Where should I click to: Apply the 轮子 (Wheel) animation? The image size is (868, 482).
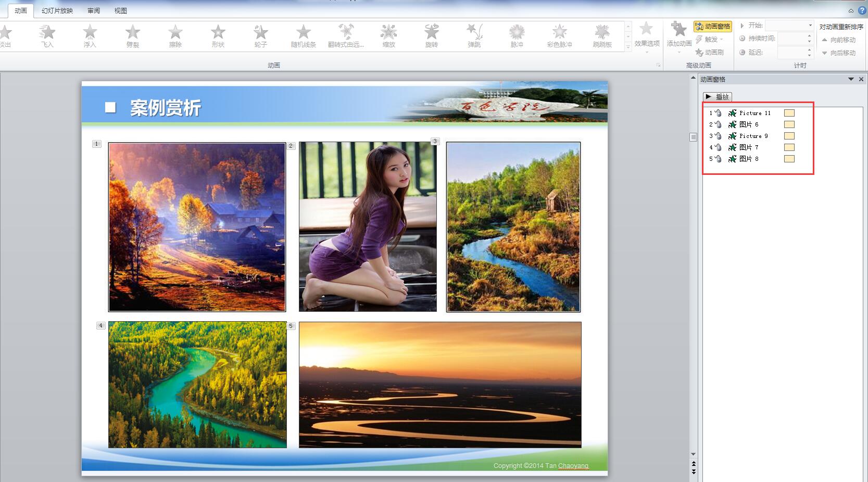[261, 36]
